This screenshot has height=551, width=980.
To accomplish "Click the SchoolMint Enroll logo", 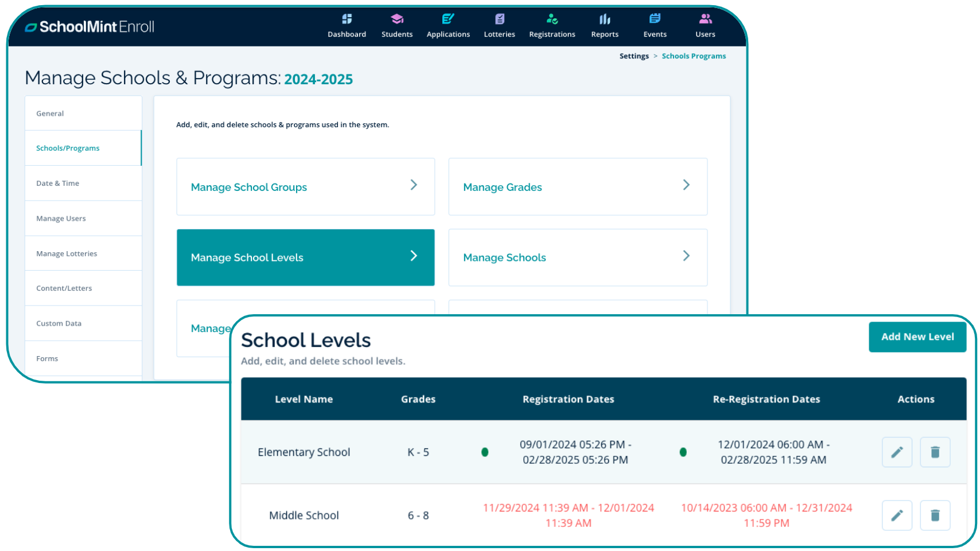I will 90,27.
